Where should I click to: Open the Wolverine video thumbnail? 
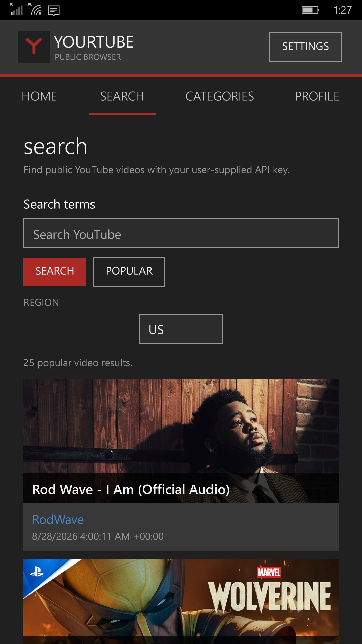click(x=181, y=602)
